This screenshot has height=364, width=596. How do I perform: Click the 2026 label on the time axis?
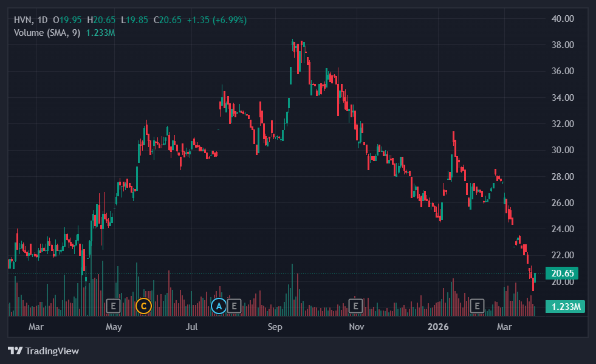point(437,328)
